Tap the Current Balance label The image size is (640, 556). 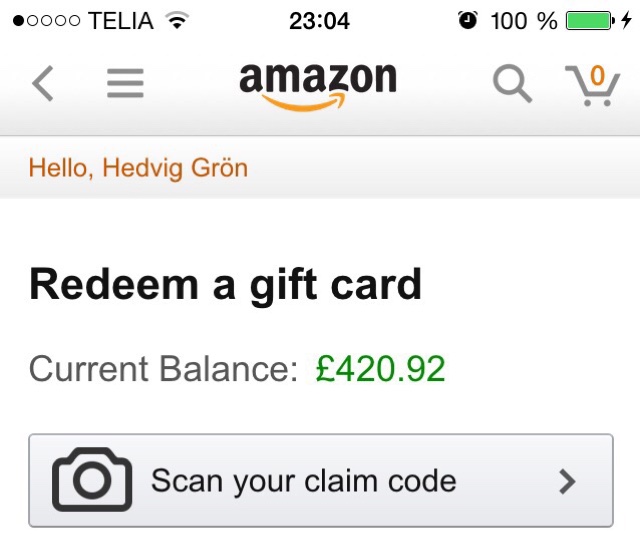164,369
